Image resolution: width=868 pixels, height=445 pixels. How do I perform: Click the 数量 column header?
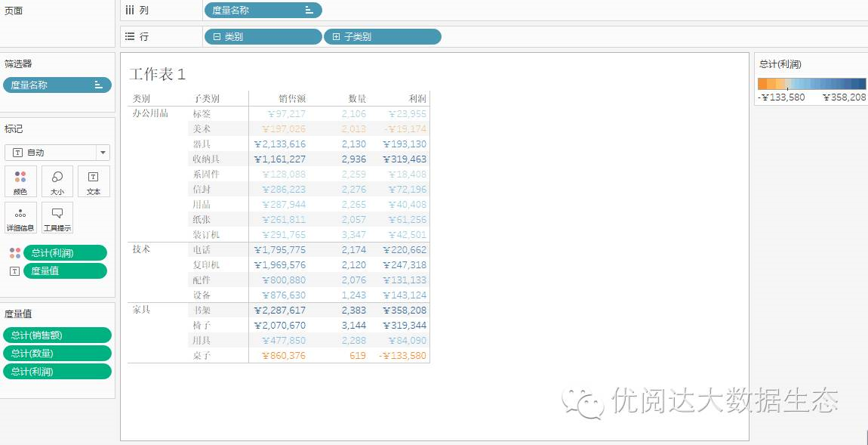357,99
